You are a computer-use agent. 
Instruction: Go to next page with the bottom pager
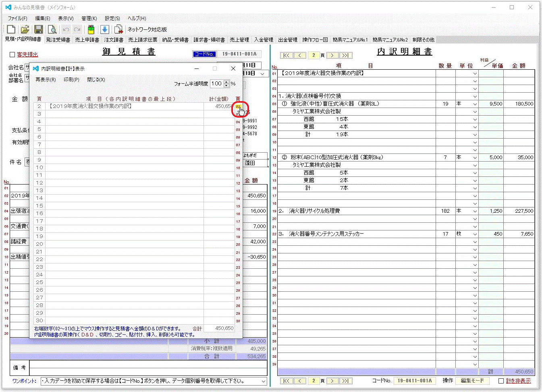coord(332,381)
